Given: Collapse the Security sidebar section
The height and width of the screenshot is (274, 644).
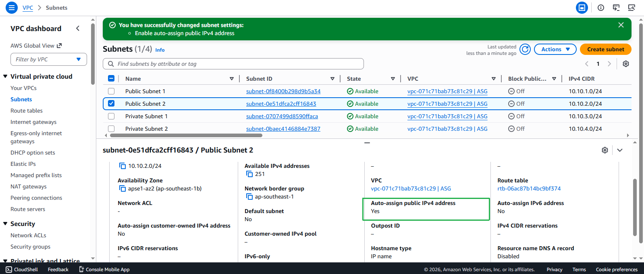Looking at the screenshot, I should tap(5, 224).
